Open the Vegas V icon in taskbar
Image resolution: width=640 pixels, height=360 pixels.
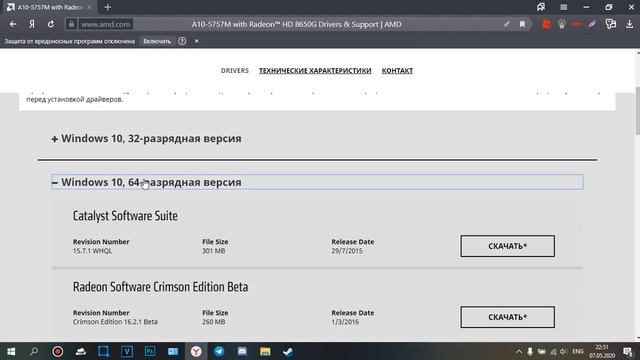pos(127,351)
